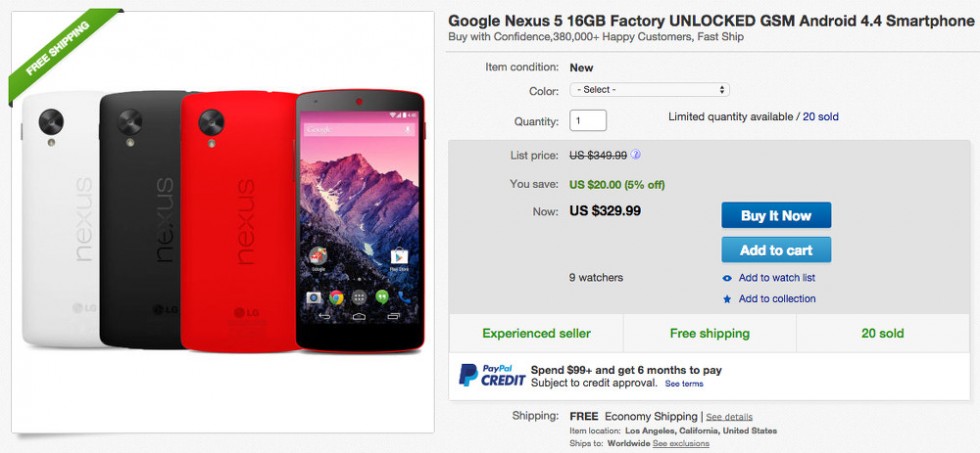Select the 'Experienced seller' green cell

click(x=536, y=333)
